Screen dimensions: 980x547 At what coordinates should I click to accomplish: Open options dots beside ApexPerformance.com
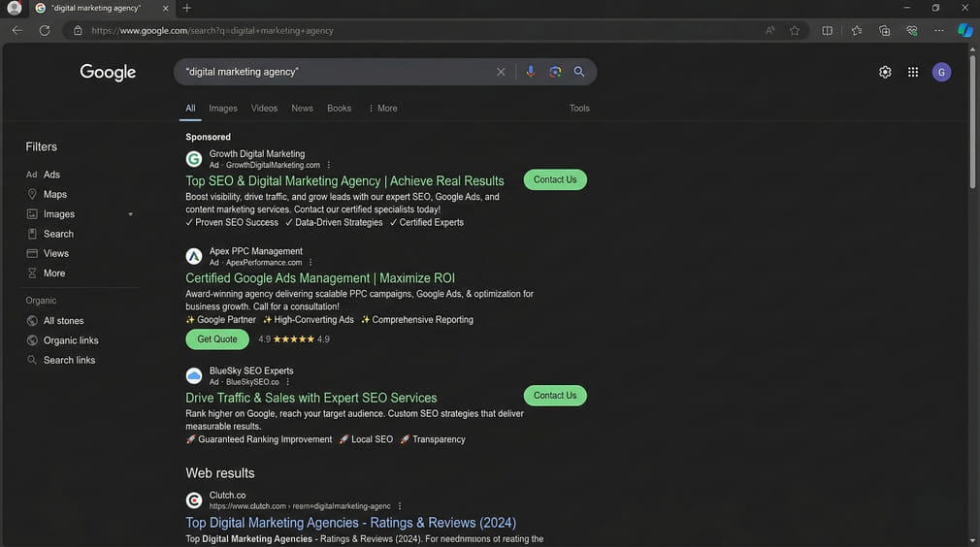(x=310, y=262)
